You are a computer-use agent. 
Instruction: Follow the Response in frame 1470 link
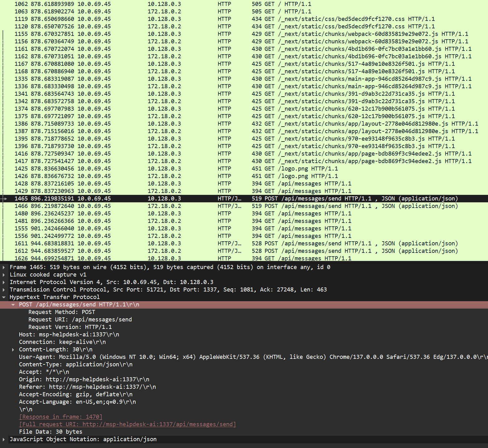click(x=60, y=417)
